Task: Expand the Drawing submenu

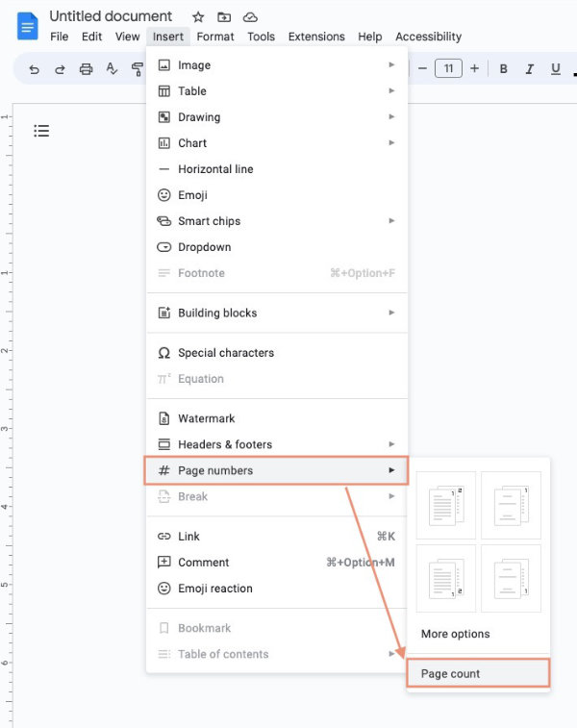Action: [277, 117]
